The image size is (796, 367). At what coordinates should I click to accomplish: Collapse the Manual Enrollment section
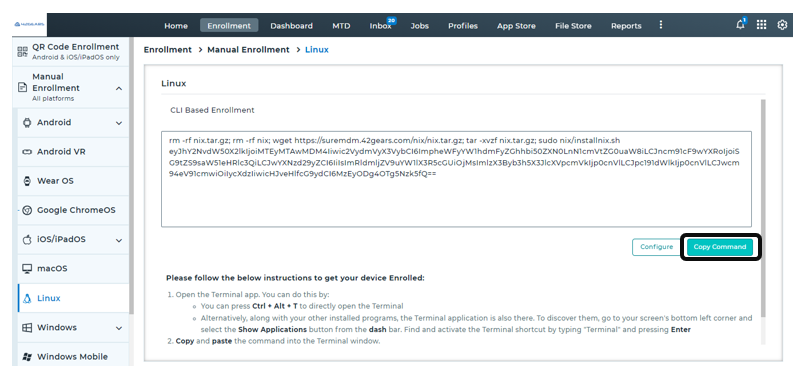(x=119, y=88)
